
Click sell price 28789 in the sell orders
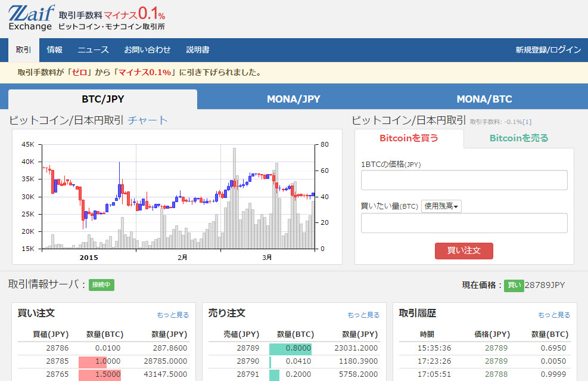coord(248,348)
